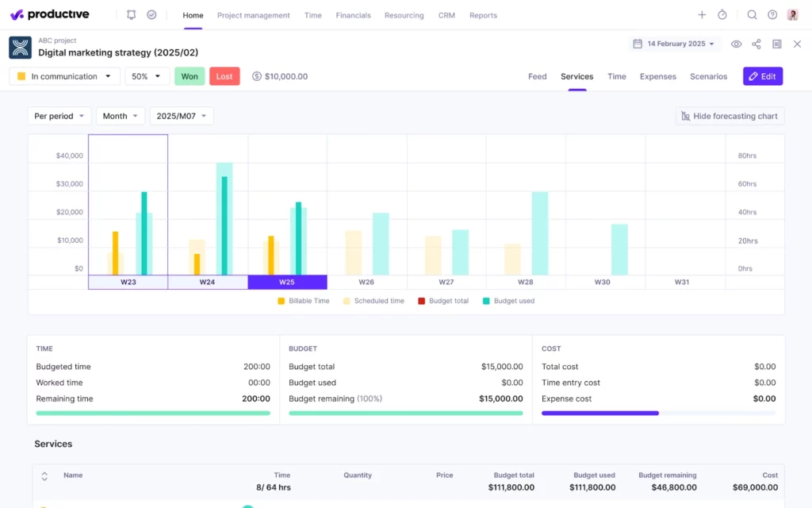Open the user profile avatar

[792, 15]
